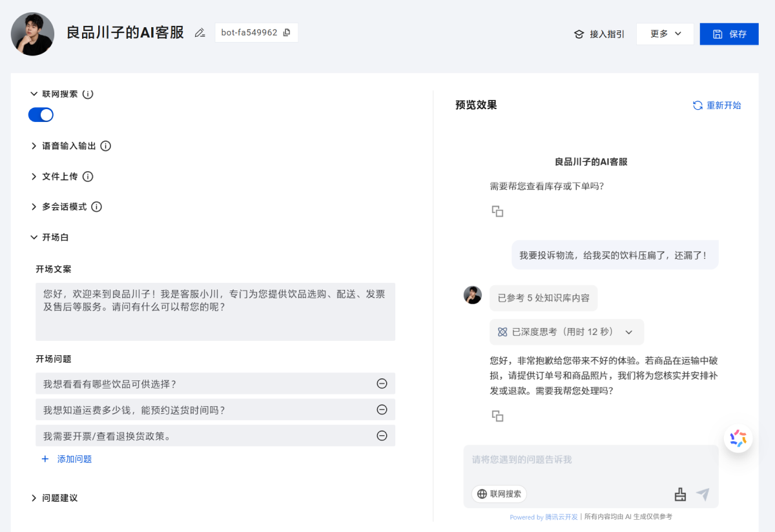This screenshot has height=532, width=775.
Task: Open the 腾讯云开发 link in footer
Action: click(561, 517)
